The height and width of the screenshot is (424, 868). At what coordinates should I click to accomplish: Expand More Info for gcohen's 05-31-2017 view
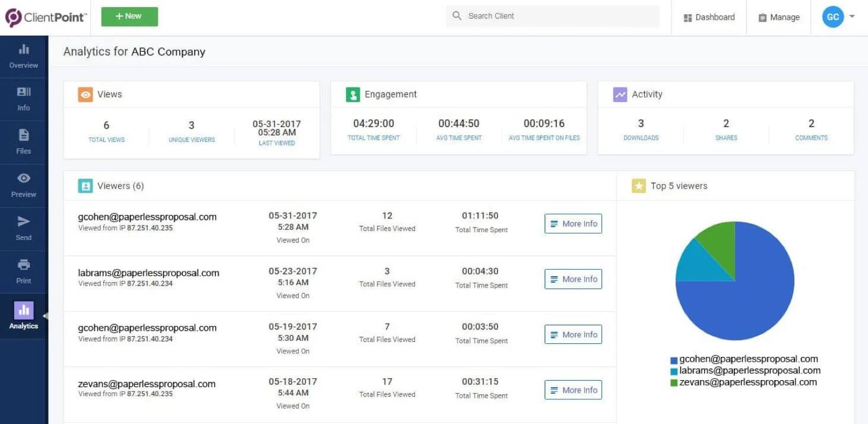572,223
